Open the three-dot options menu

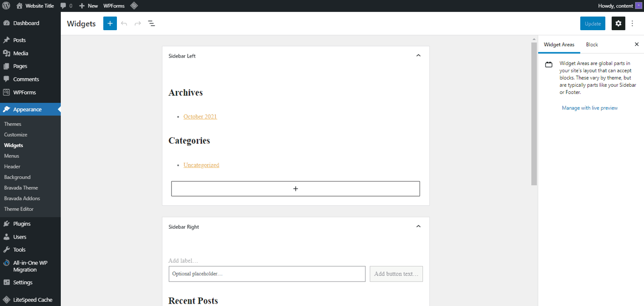(x=632, y=23)
